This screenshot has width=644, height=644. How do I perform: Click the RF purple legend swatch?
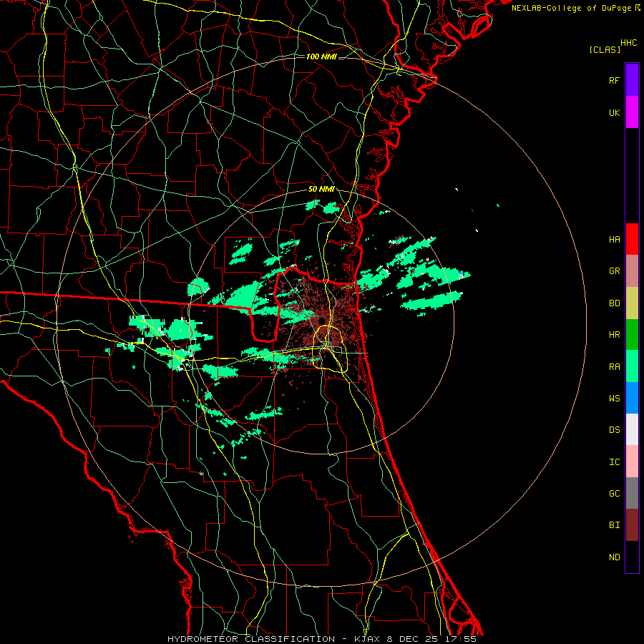(x=632, y=80)
